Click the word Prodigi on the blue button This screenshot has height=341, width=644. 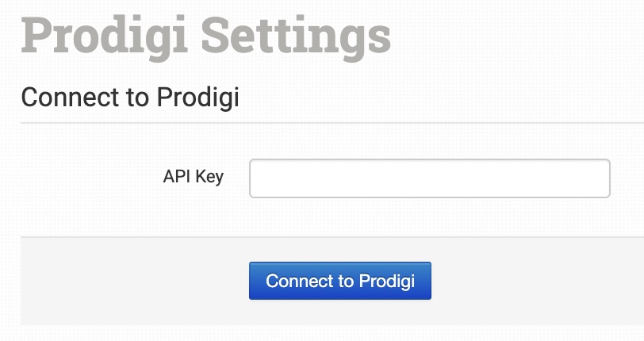click(387, 281)
